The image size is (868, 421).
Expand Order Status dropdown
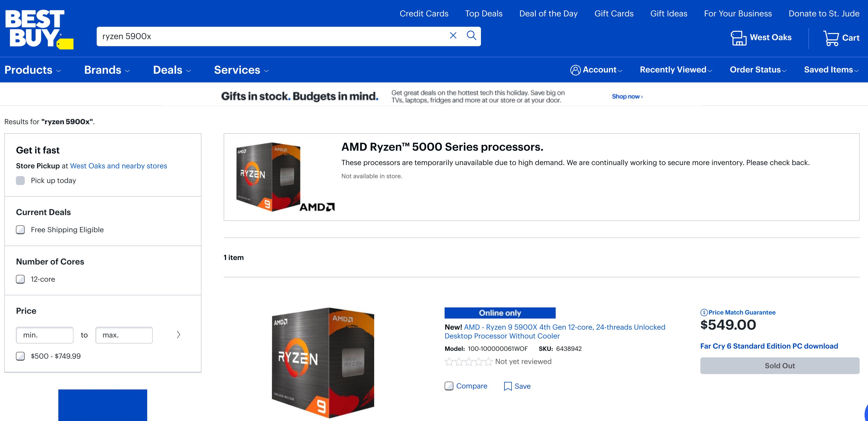(758, 70)
